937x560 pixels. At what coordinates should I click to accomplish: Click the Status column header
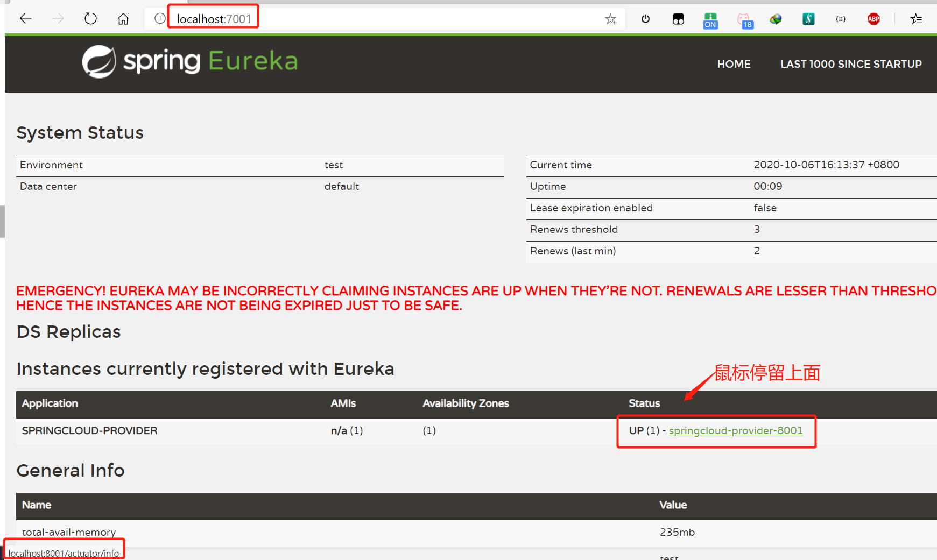point(644,403)
